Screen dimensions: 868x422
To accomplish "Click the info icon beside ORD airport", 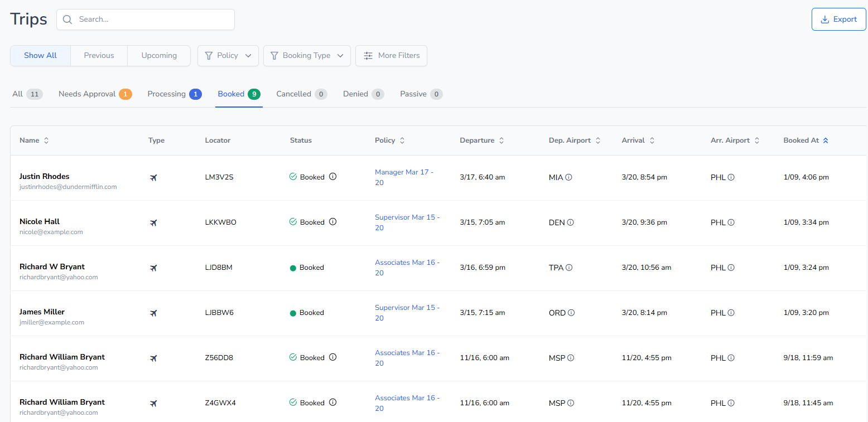I will (571, 313).
